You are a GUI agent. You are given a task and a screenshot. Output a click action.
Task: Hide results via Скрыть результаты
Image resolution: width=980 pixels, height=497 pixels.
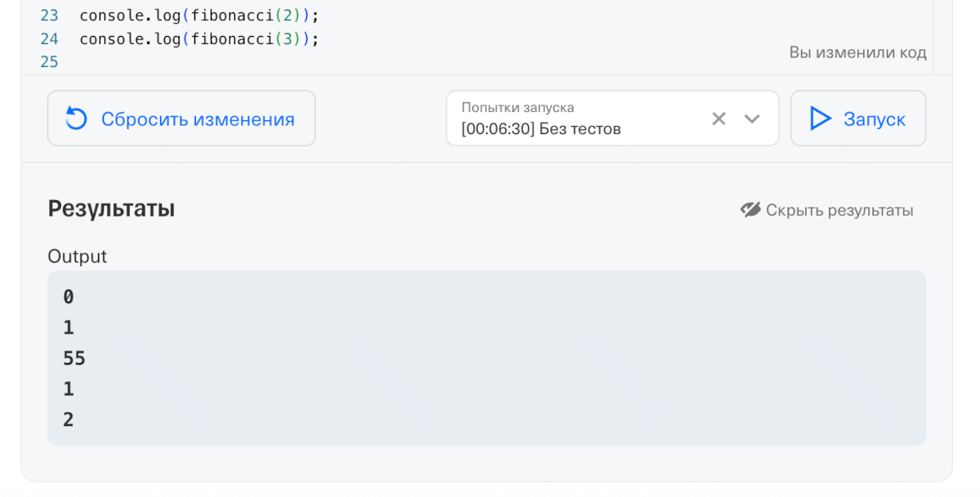point(826,210)
